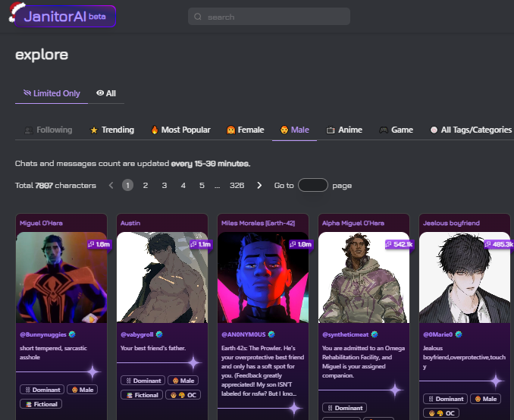Open the Trending tab
This screenshot has width=514, height=420.
111,130
